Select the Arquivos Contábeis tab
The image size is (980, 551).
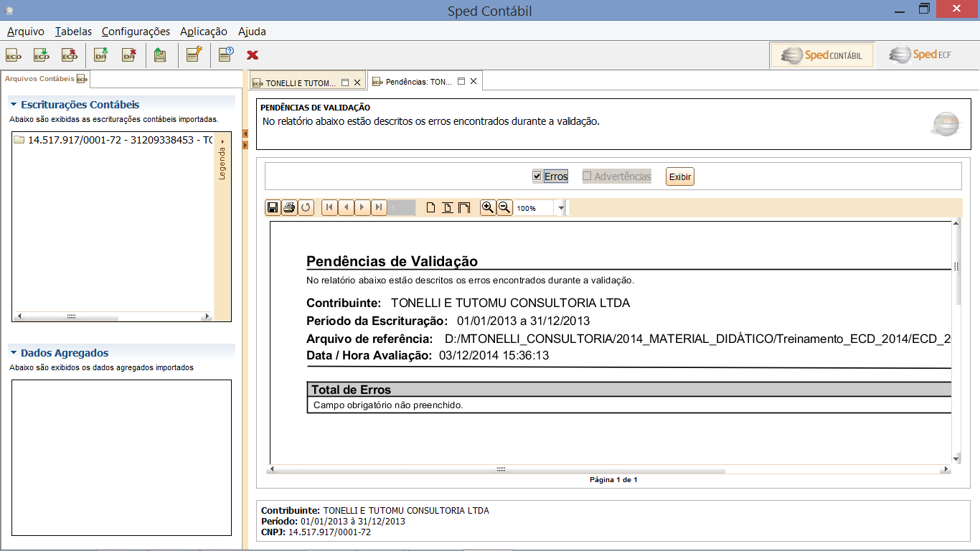[45, 79]
